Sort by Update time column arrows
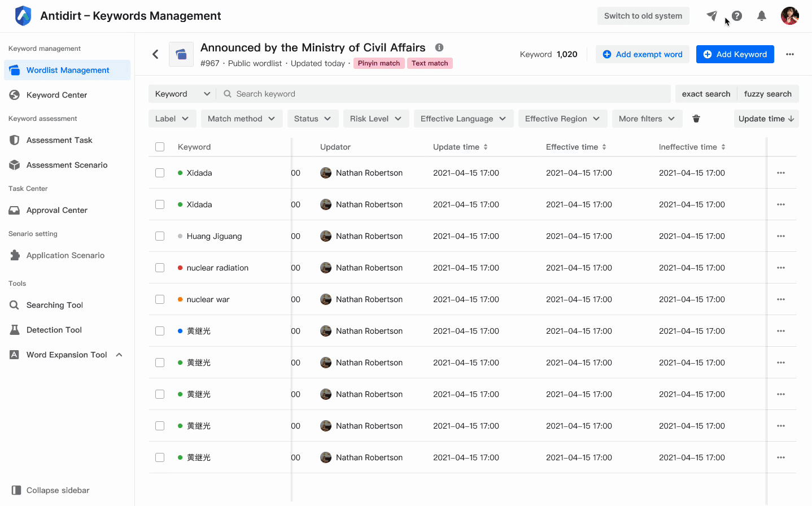 [486, 147]
